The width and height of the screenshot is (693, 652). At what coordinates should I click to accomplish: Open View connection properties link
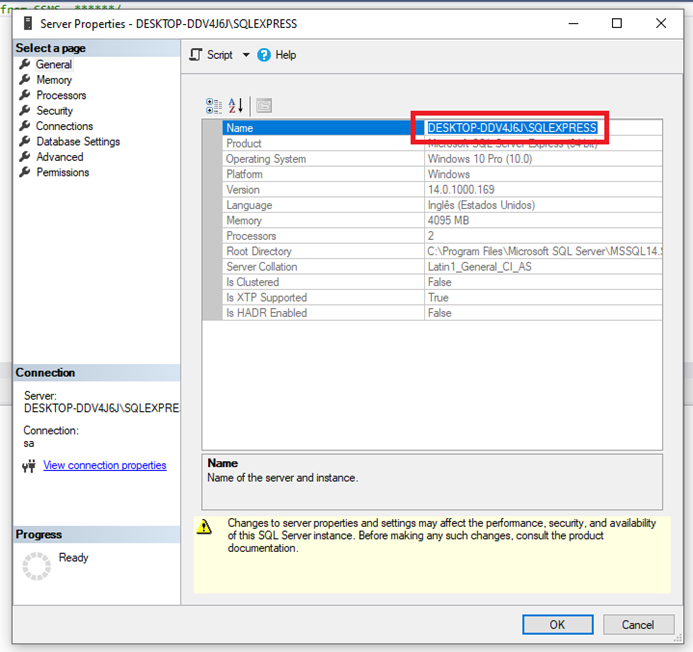pyautogui.click(x=105, y=465)
